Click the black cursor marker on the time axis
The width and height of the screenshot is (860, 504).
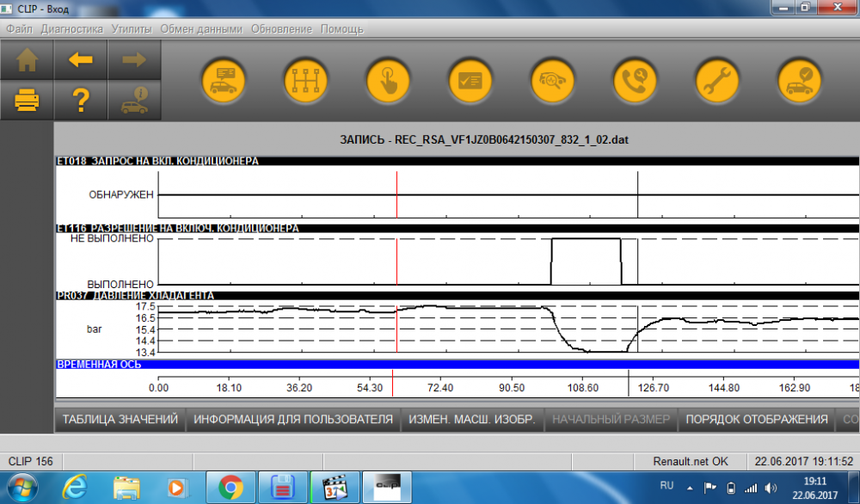tap(629, 383)
